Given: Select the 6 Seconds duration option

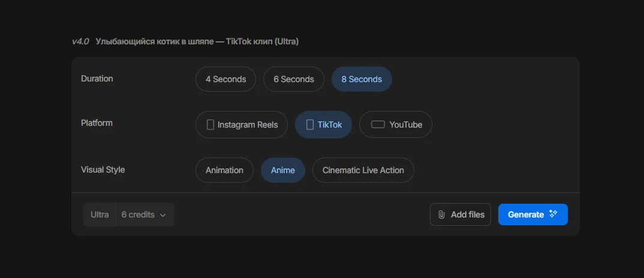Looking at the screenshot, I should pyautogui.click(x=294, y=79).
